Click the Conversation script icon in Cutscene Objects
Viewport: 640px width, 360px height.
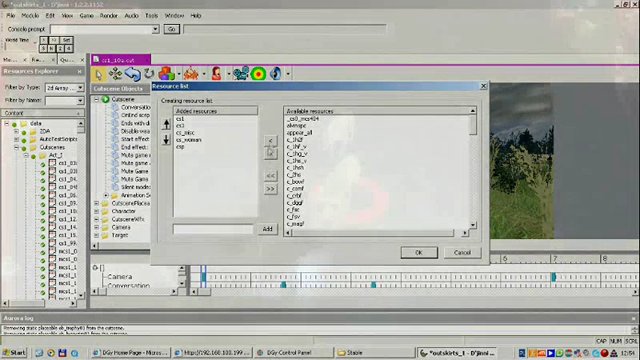115,107
